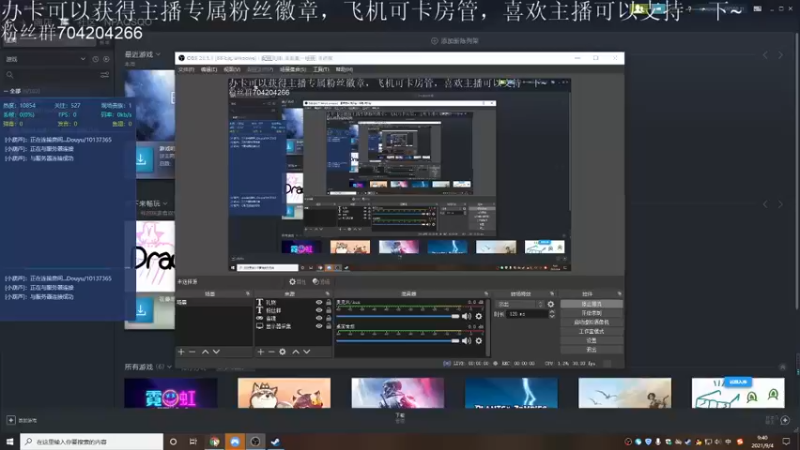Toggle Steam ready-to-play filter icon
This screenshot has height=450, width=800.
click(106, 59)
